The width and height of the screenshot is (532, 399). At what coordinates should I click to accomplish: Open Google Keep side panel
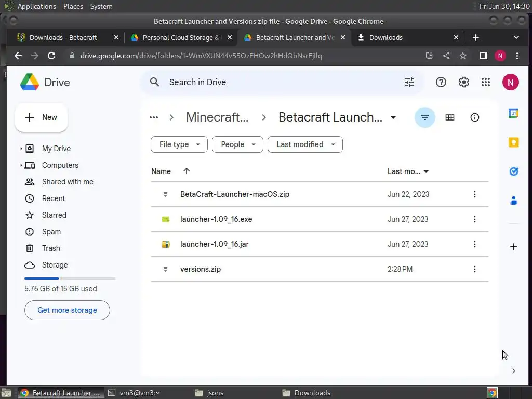pos(513,142)
